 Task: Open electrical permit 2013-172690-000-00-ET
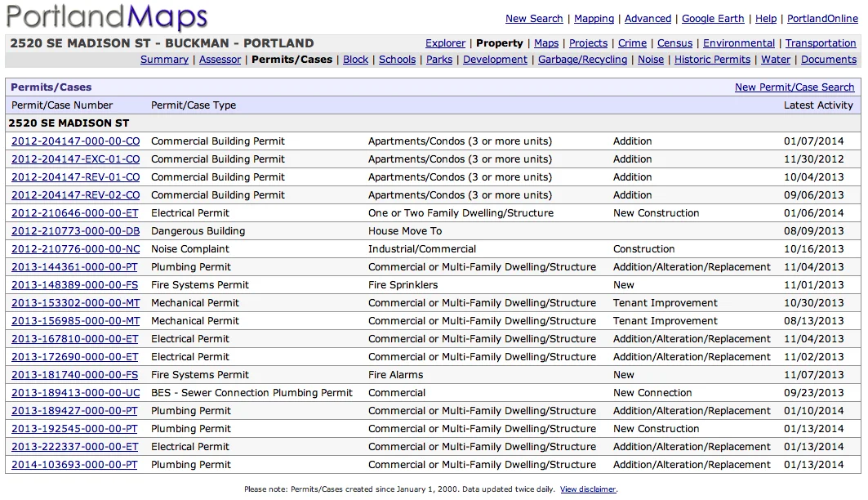coord(75,357)
